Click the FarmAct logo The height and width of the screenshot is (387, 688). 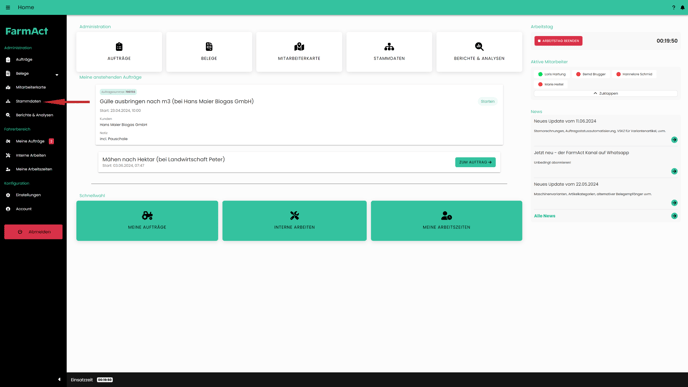pos(26,31)
